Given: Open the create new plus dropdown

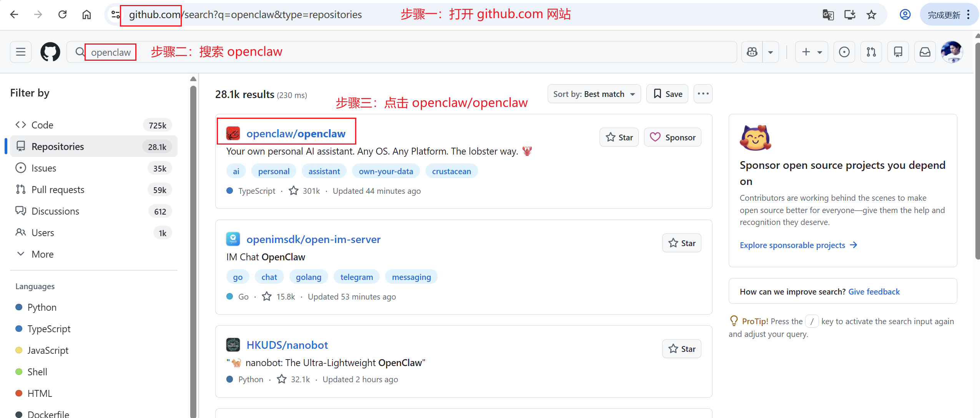Looking at the screenshot, I should point(811,52).
